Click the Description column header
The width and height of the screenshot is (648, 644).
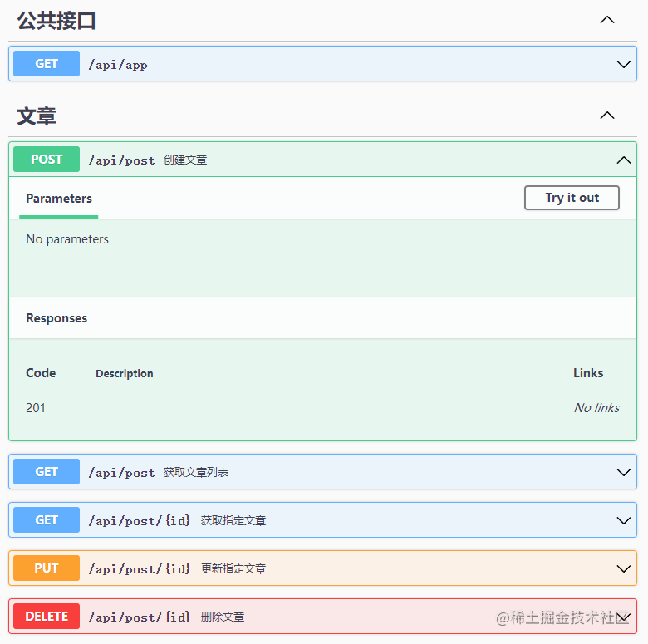pos(125,374)
